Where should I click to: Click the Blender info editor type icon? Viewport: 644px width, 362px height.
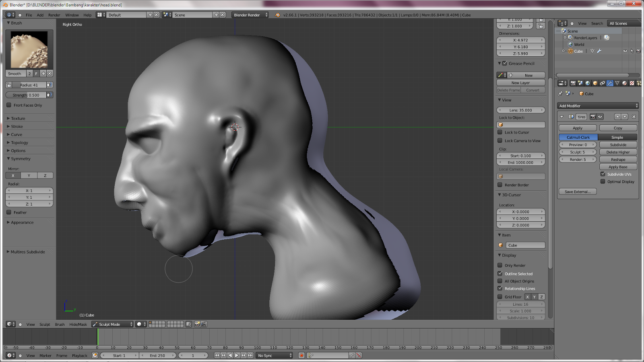(10, 15)
